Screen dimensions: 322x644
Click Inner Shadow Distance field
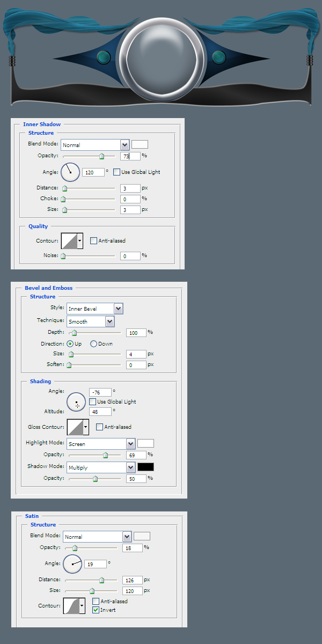(130, 188)
